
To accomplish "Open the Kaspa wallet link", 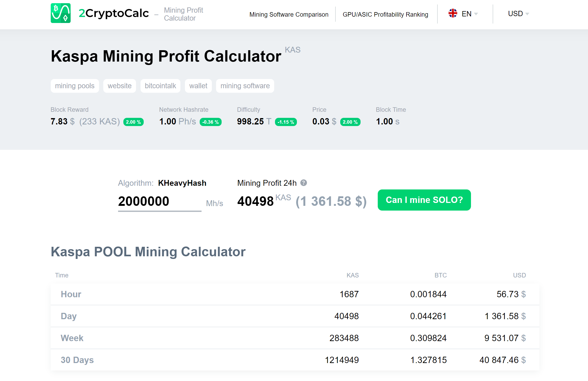I will click(x=198, y=86).
